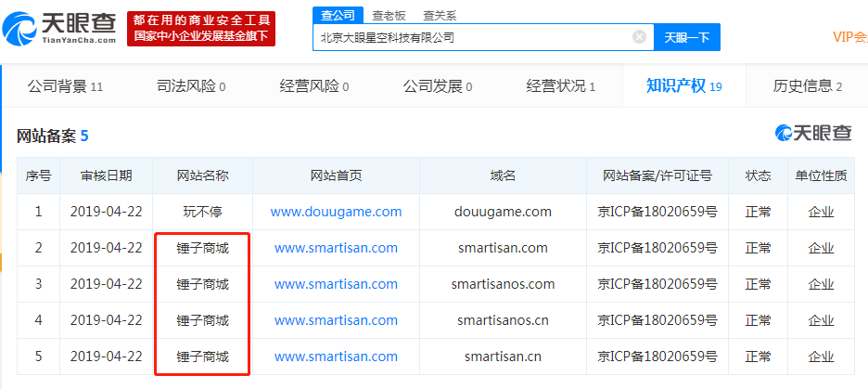
Task: Open the 经营风险 section tab
Action: click(313, 86)
